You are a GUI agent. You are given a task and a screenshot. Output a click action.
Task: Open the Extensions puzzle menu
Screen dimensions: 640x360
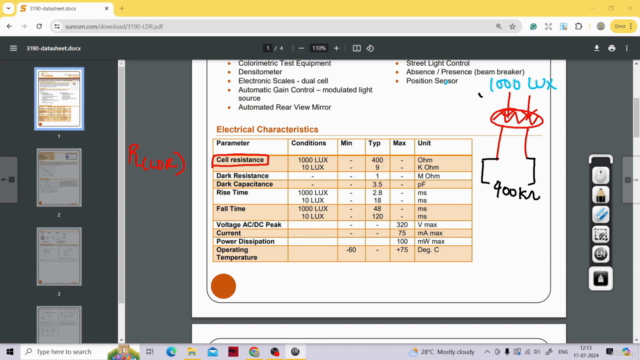tap(579, 27)
